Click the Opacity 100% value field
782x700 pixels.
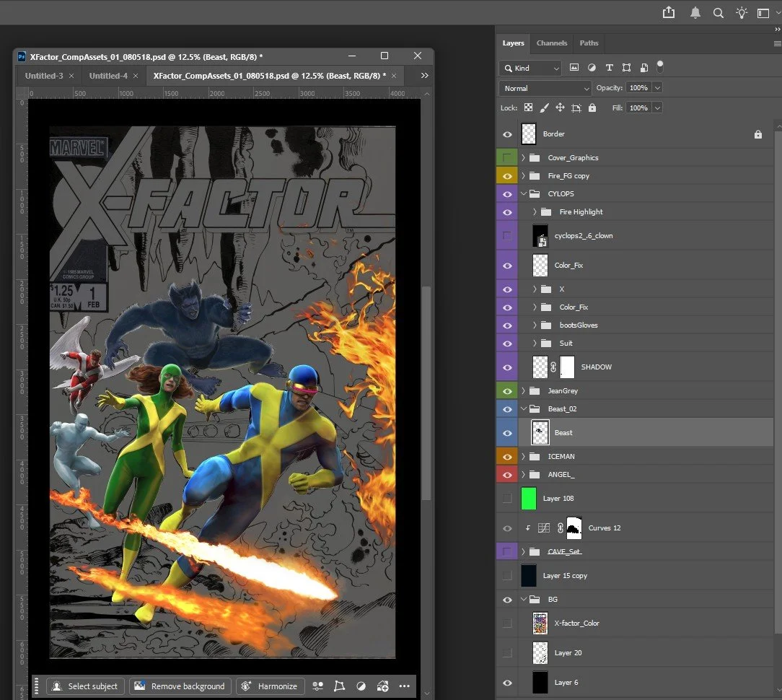(x=638, y=88)
